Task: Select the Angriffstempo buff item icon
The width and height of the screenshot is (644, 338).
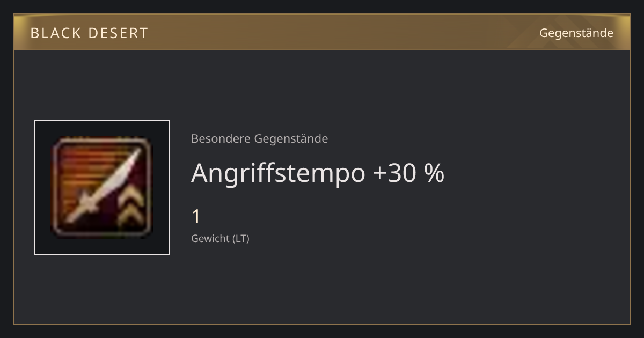Action: pos(102,187)
